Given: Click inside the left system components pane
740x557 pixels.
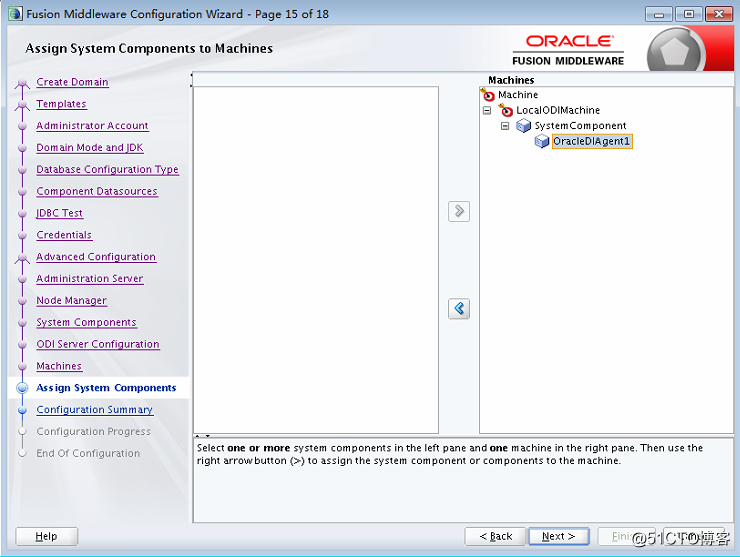Looking at the screenshot, I should tap(316, 260).
